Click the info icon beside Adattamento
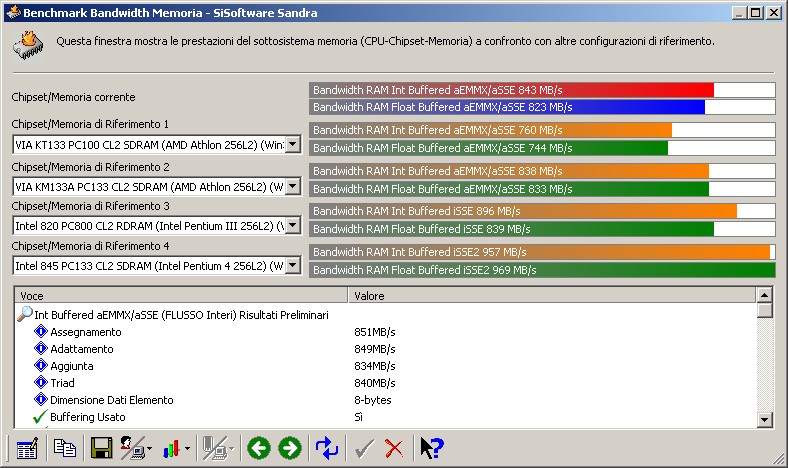 41,348
